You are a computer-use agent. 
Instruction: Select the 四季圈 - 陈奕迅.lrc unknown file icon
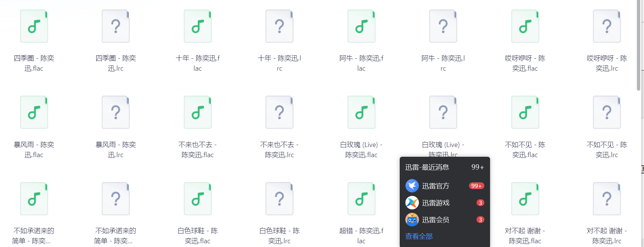116,26
